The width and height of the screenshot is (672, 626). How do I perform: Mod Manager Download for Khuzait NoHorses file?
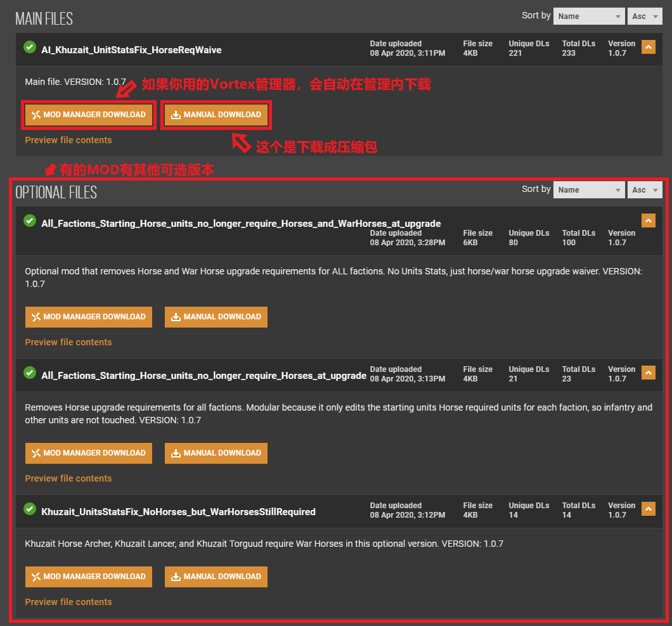click(x=89, y=577)
